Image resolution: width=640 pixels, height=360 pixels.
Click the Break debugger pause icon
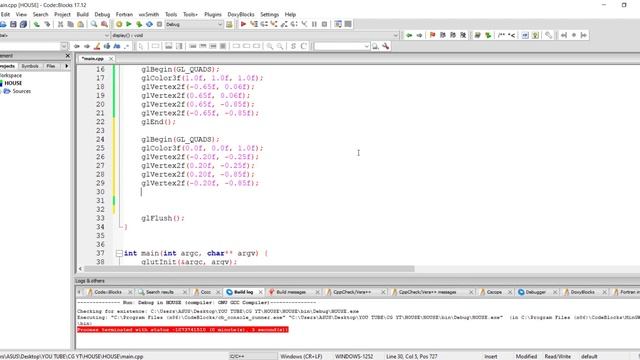click(314, 24)
